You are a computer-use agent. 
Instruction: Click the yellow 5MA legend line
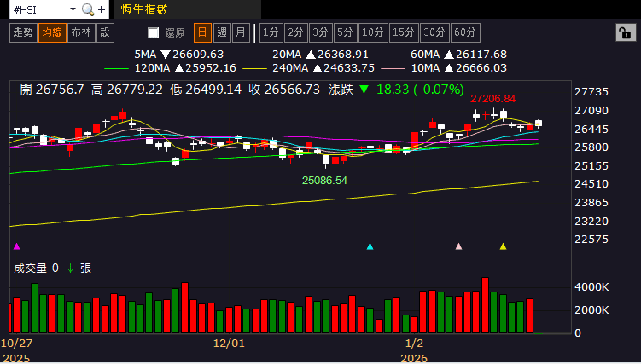(117, 55)
